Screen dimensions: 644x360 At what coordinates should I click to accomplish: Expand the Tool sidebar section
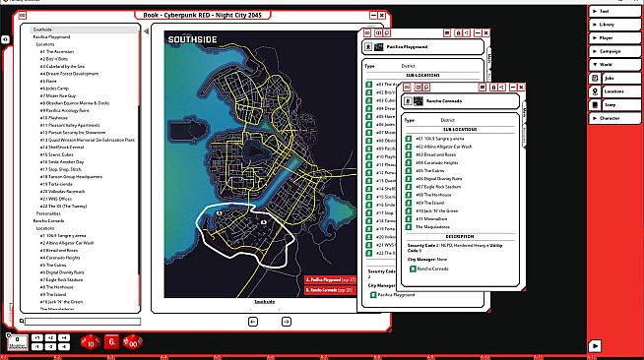click(x=614, y=11)
